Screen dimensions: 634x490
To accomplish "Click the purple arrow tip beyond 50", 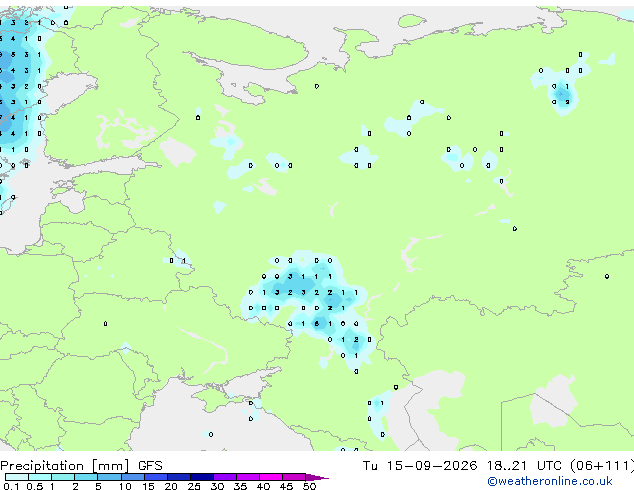I will [317, 477].
